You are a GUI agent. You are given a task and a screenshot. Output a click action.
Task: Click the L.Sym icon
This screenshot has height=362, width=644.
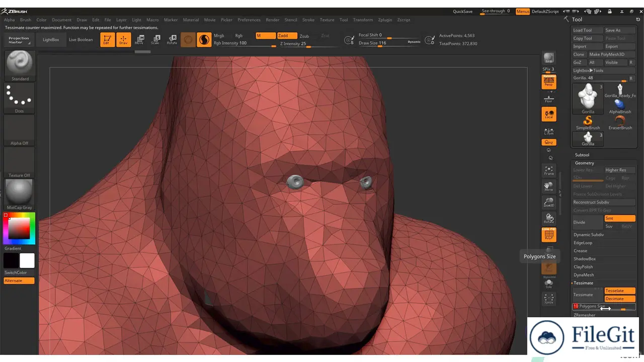[549, 132]
